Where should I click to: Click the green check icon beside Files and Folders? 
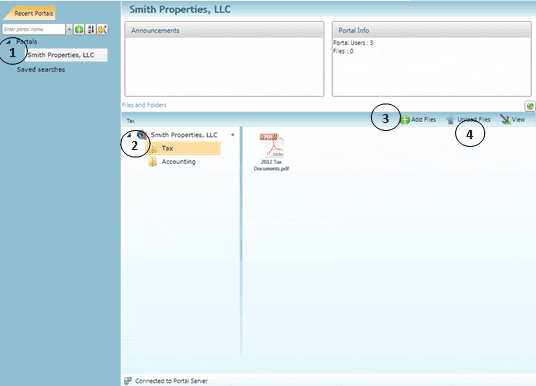click(530, 106)
